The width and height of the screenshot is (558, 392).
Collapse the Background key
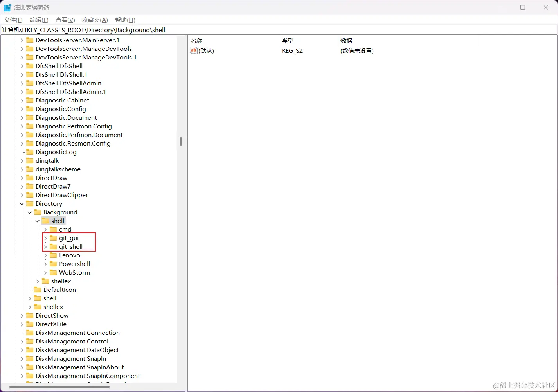click(30, 212)
